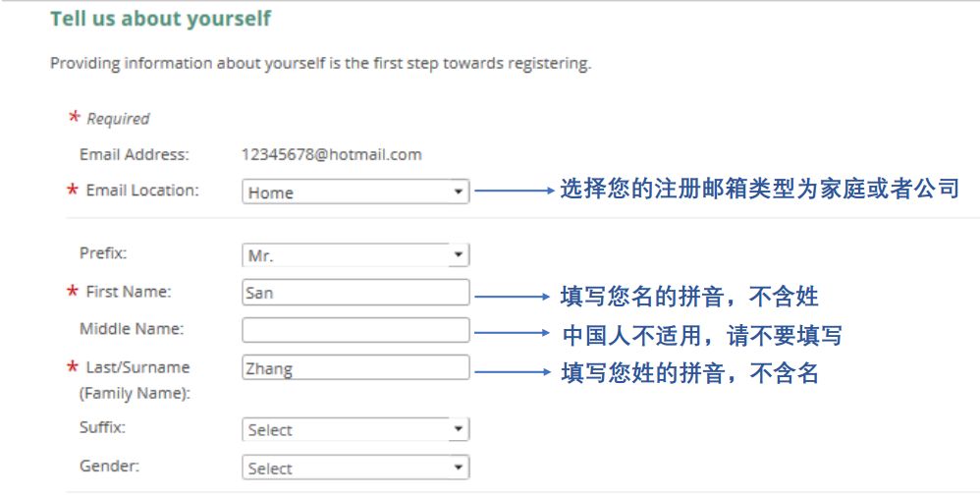Click the "First Name:" label
The height and width of the screenshot is (495, 980).
pyautogui.click(x=128, y=291)
